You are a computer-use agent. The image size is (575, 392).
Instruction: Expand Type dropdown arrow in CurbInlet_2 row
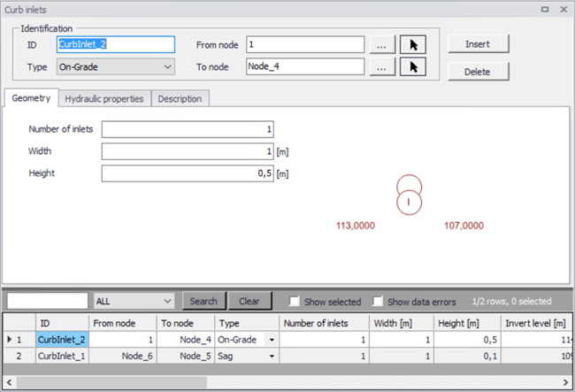click(x=272, y=340)
